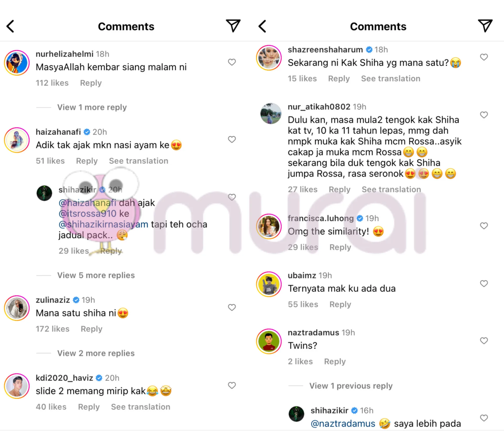The height and width of the screenshot is (431, 504).
Task: Go back using right Comments back arrow
Action: 262,26
